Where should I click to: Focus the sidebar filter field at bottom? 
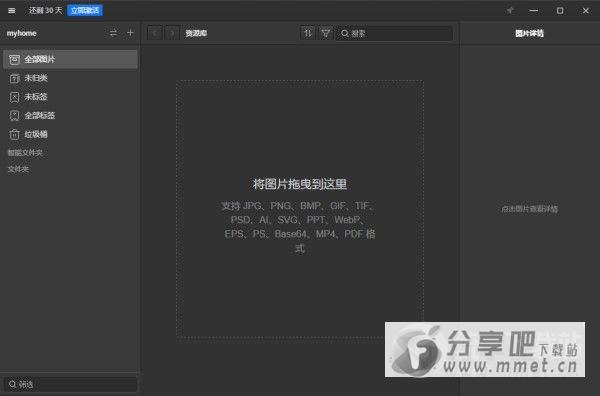pyautogui.click(x=70, y=384)
